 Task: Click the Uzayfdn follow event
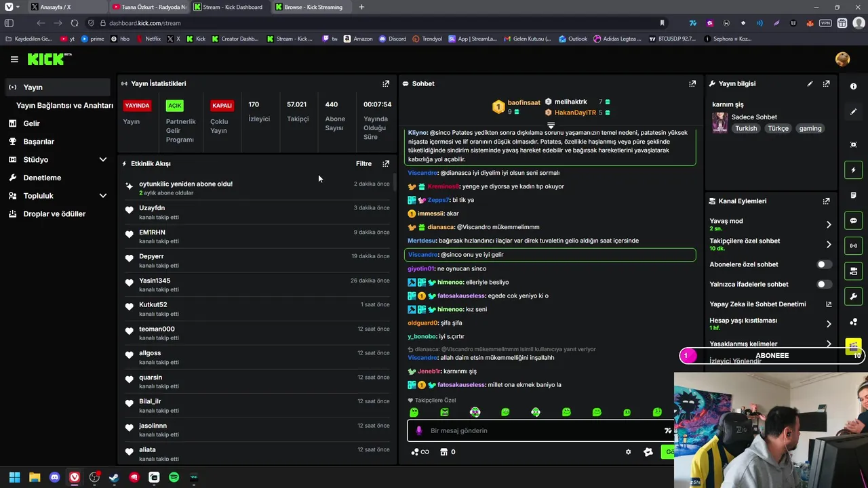257,212
